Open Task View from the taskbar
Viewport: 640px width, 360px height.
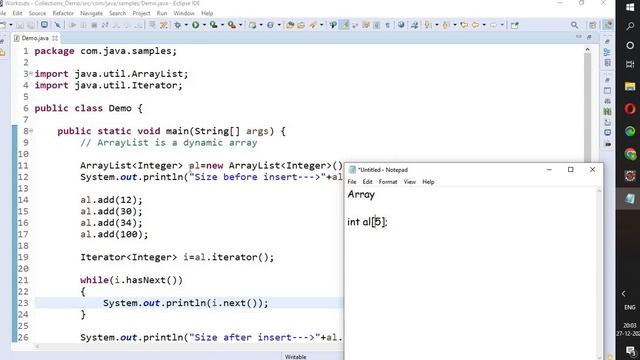coord(630,64)
